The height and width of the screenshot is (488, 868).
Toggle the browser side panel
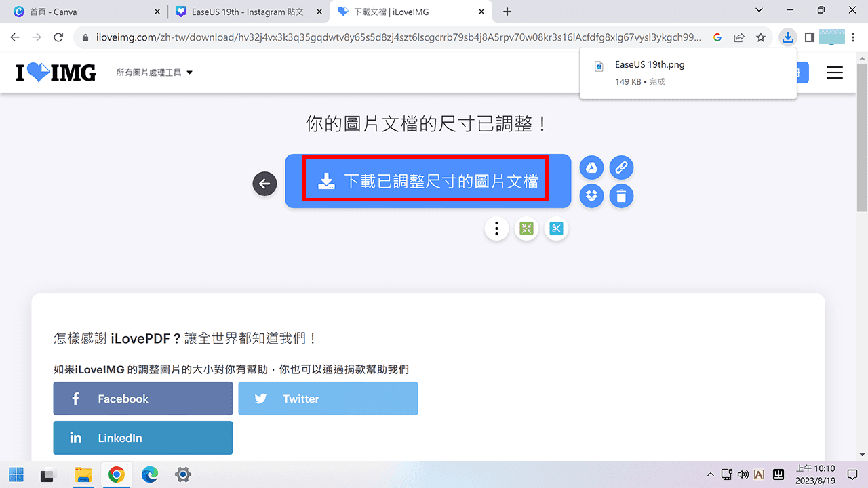809,37
